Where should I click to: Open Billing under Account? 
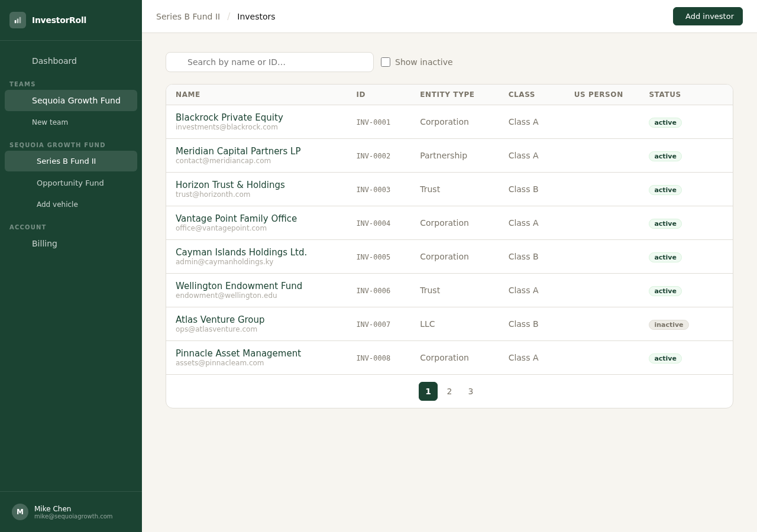point(44,244)
